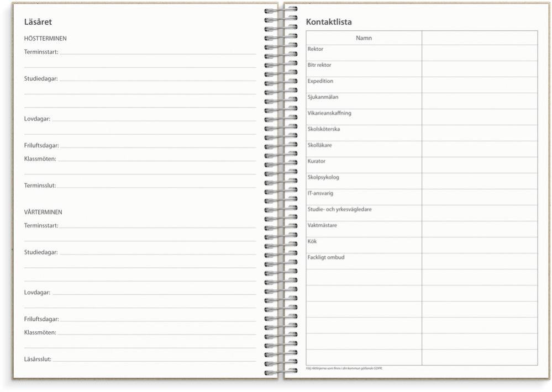Screen dimensions: 552x392
Task: Click the Terminsslut line
Action: coord(157,186)
